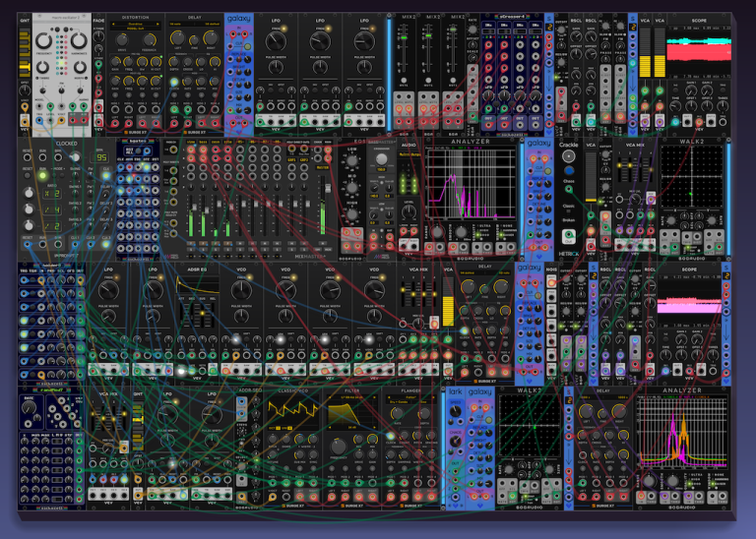The height and width of the screenshot is (539, 756).
Task: Click the MASTER label on MixMaster
Action: click(x=323, y=167)
